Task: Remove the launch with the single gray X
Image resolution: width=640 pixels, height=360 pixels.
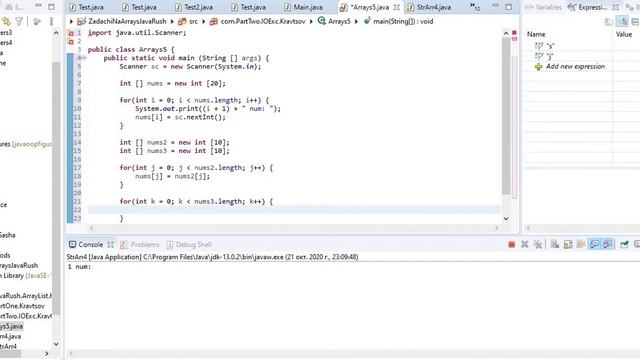Action: click(524, 244)
